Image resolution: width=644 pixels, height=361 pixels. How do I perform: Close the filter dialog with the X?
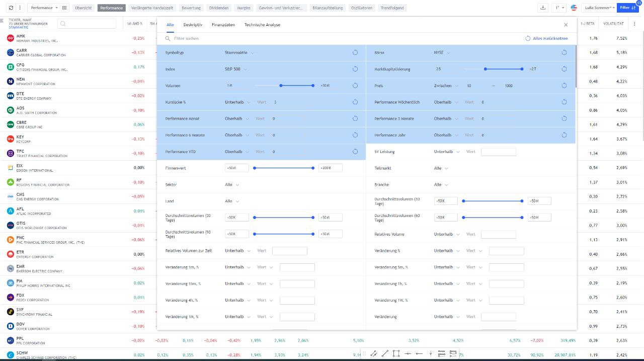click(566, 25)
